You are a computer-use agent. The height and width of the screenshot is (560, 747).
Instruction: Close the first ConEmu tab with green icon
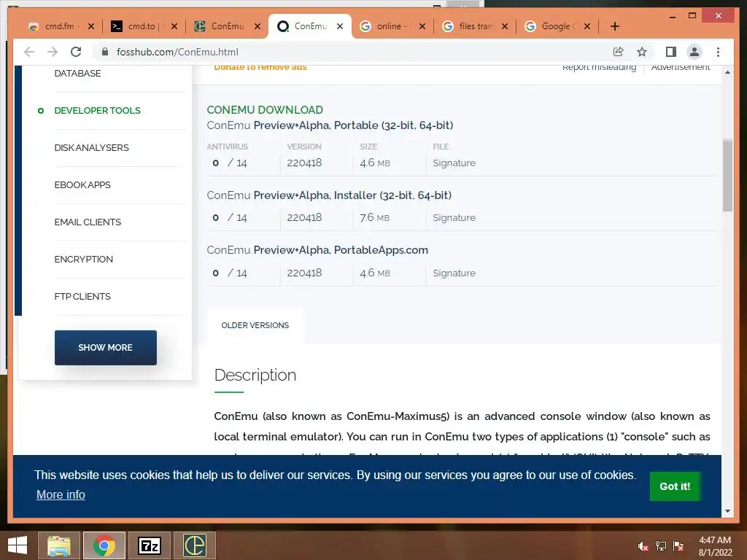pyautogui.click(x=258, y=26)
